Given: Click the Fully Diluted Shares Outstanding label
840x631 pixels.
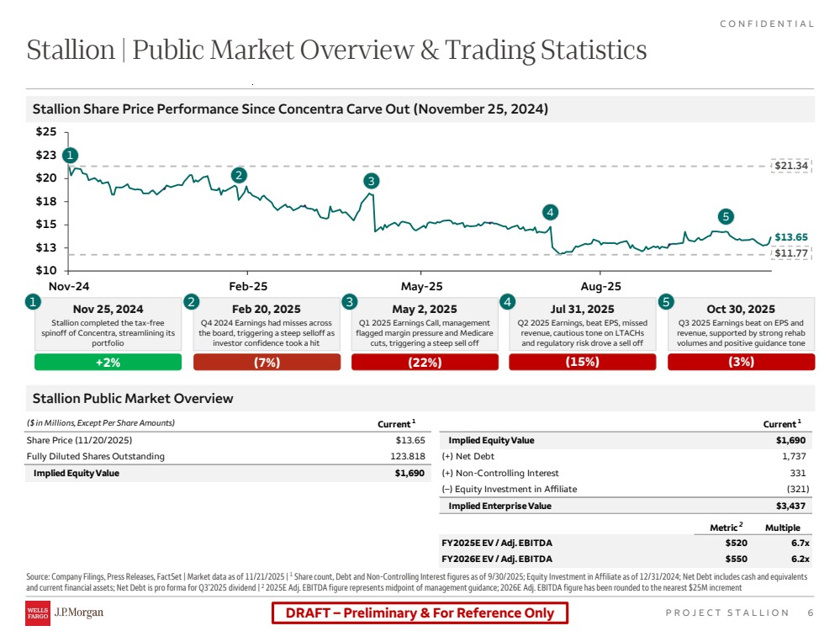Looking at the screenshot, I should coord(95,456).
